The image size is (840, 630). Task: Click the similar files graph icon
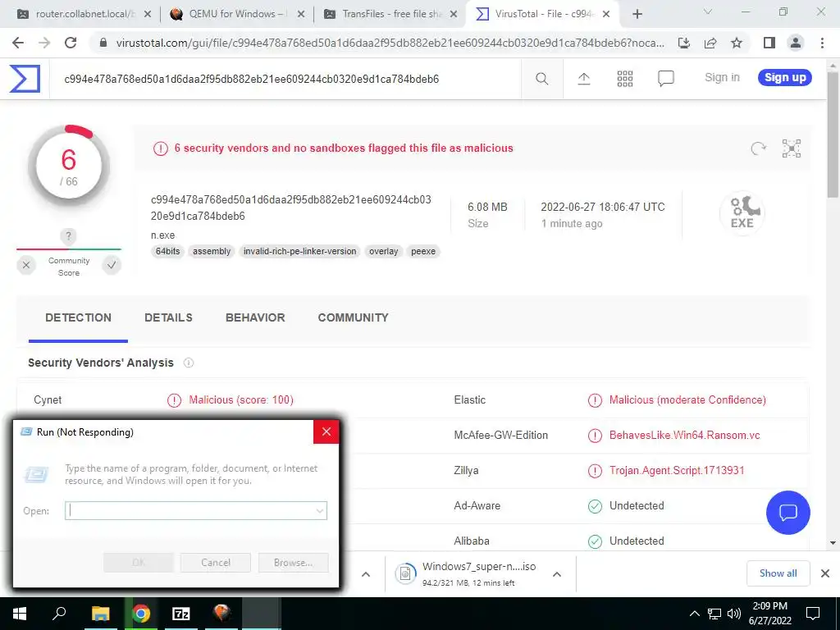coord(791,148)
